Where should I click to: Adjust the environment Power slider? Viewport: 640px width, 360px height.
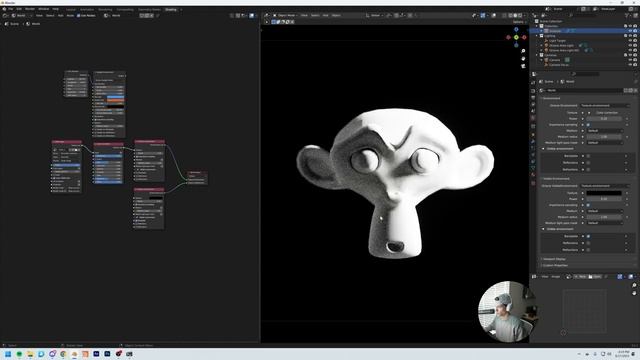click(x=604, y=118)
